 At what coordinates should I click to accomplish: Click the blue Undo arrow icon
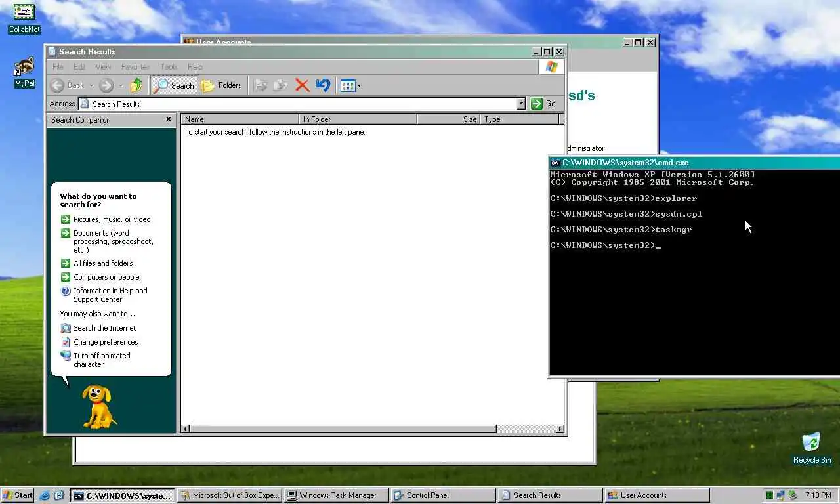coord(323,85)
